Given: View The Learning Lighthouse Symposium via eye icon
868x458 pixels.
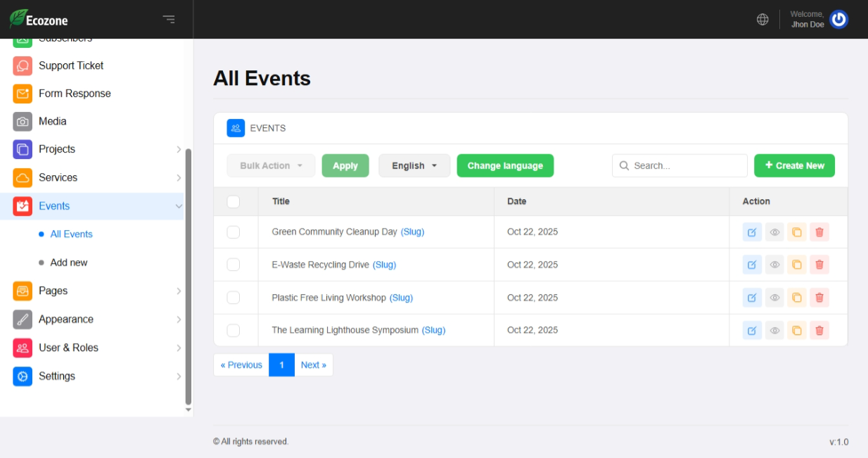Looking at the screenshot, I should click(x=774, y=331).
